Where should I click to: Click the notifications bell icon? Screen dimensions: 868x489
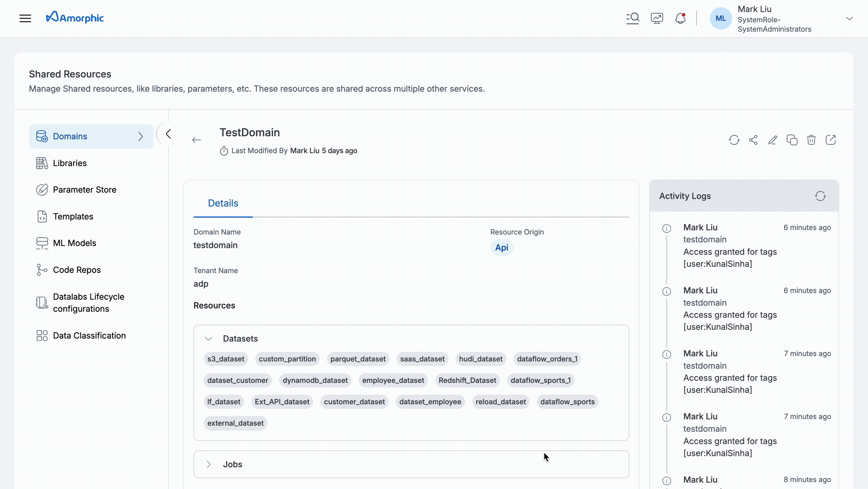click(x=680, y=18)
